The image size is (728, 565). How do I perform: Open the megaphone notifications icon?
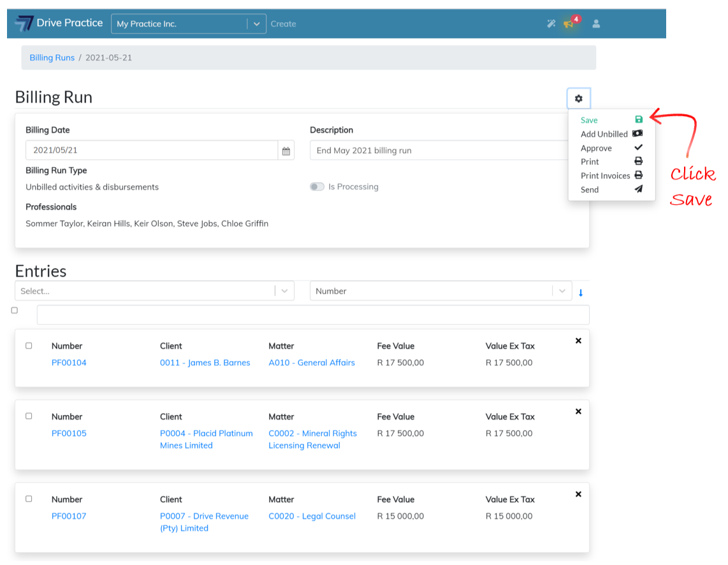pos(569,24)
